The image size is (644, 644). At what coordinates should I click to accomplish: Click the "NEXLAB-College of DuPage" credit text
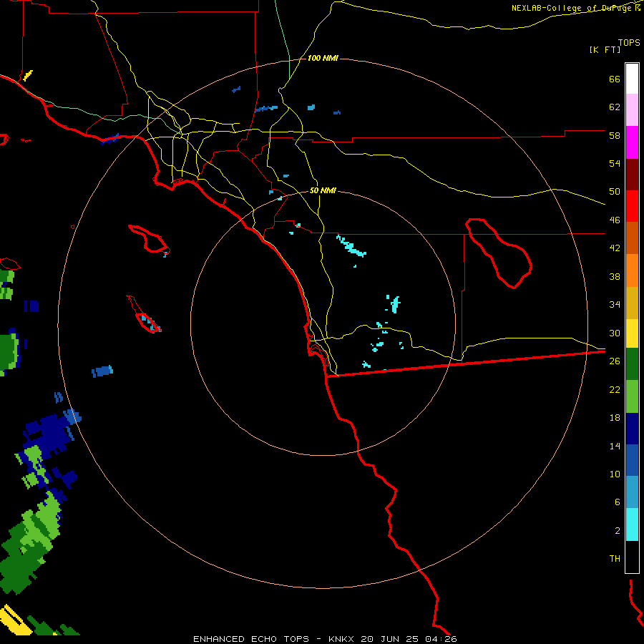(571, 8)
